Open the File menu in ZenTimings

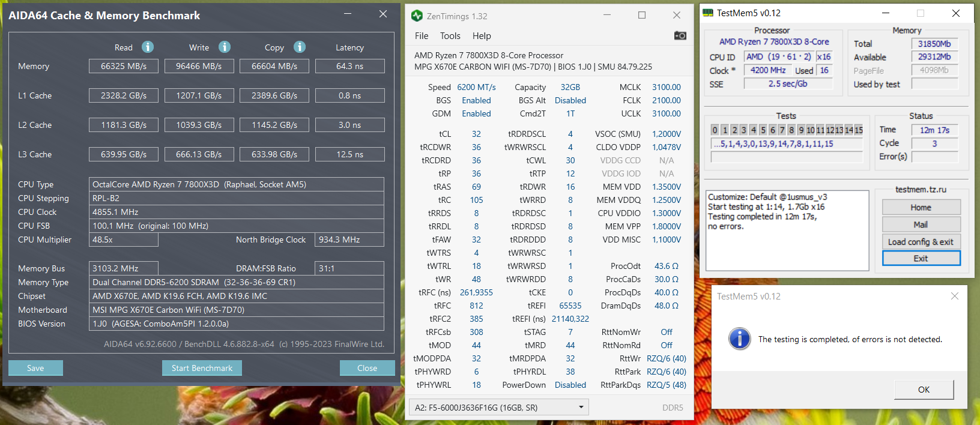coord(422,36)
